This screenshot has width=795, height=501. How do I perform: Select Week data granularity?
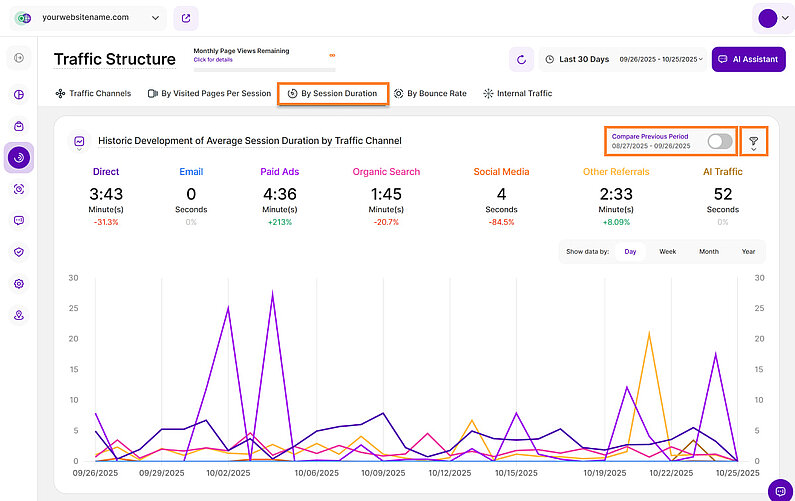667,252
